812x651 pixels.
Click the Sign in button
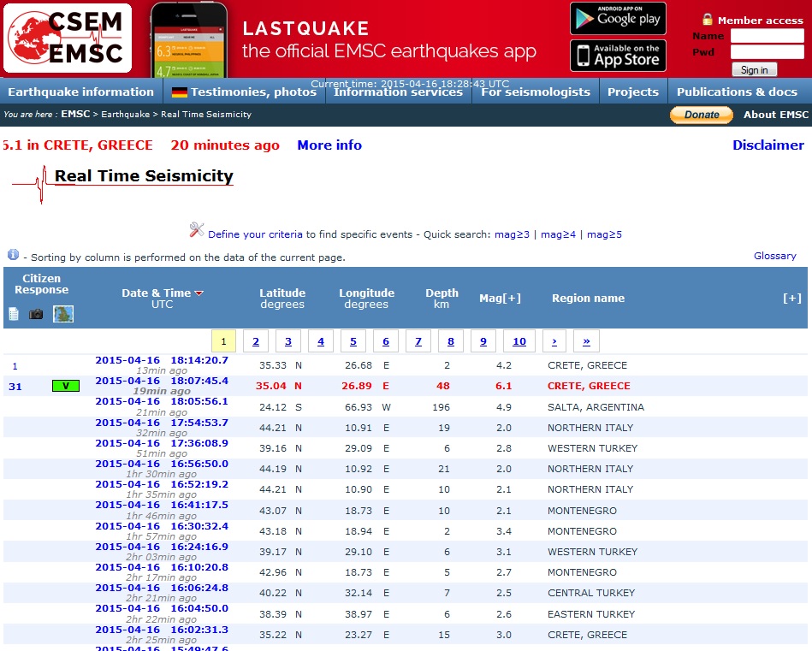click(x=754, y=70)
